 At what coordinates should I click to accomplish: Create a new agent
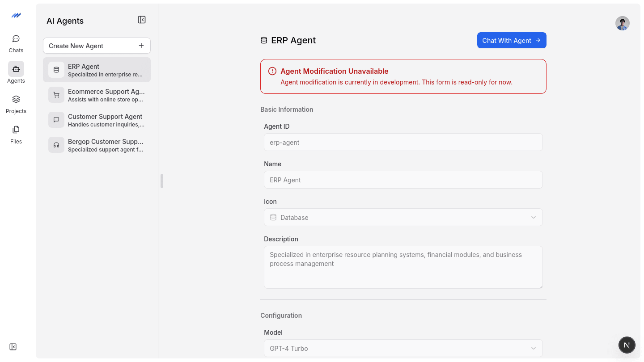coord(97,46)
